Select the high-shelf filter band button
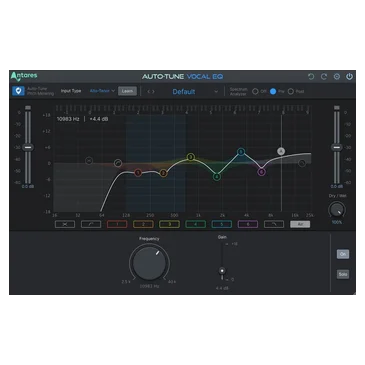Screen dimensions: 365x365 pos(274,224)
